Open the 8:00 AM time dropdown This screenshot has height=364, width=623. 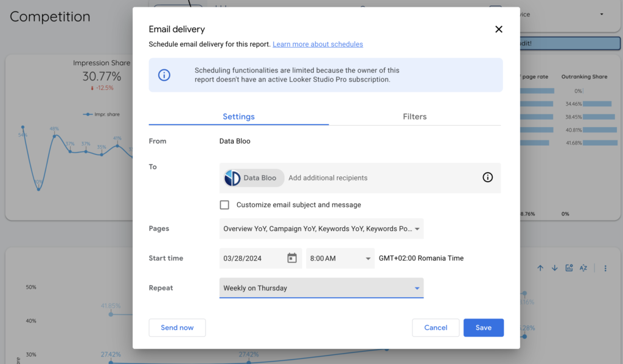pyautogui.click(x=340, y=258)
